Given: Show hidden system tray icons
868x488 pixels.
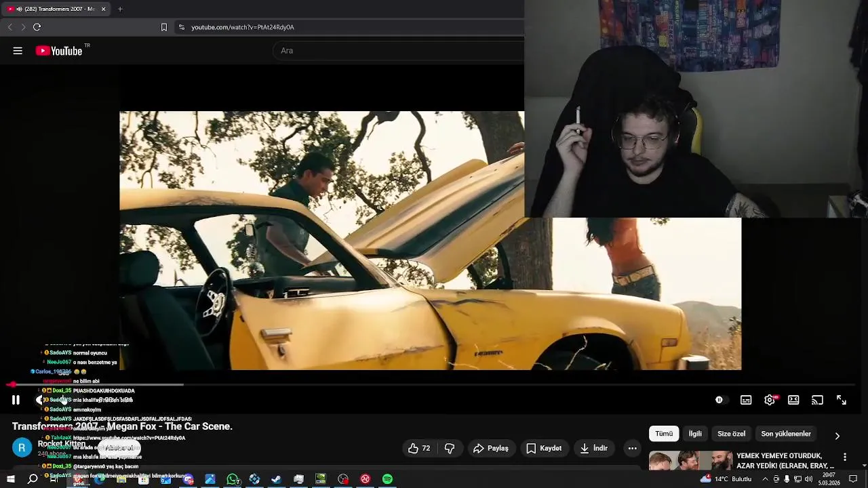Looking at the screenshot, I should point(766,479).
